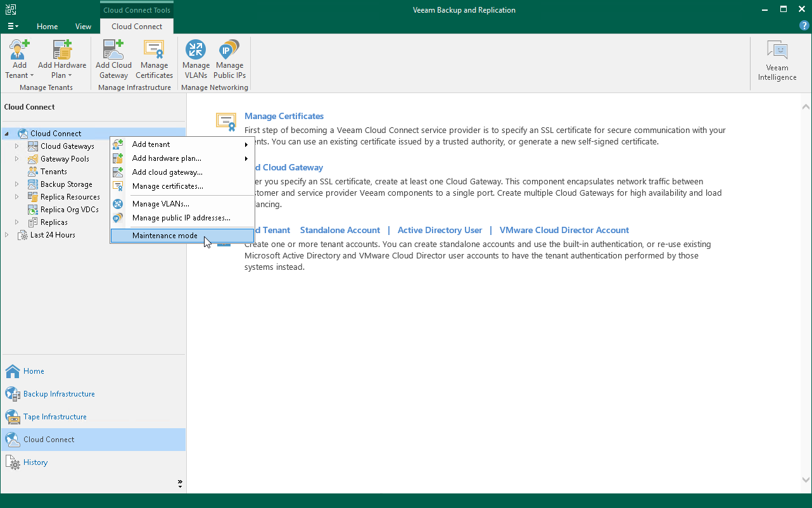Open the main application menu button

(13, 27)
